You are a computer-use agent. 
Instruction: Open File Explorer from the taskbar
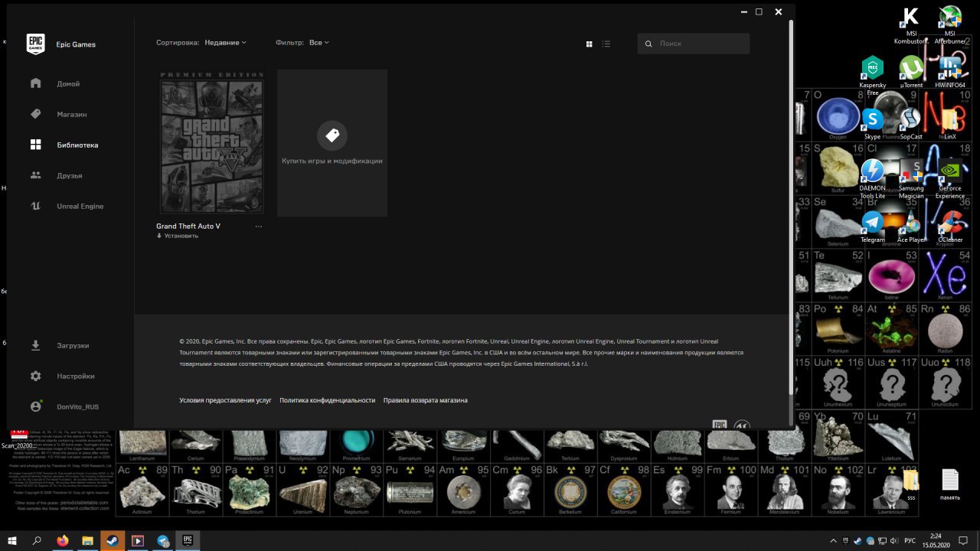(x=87, y=540)
